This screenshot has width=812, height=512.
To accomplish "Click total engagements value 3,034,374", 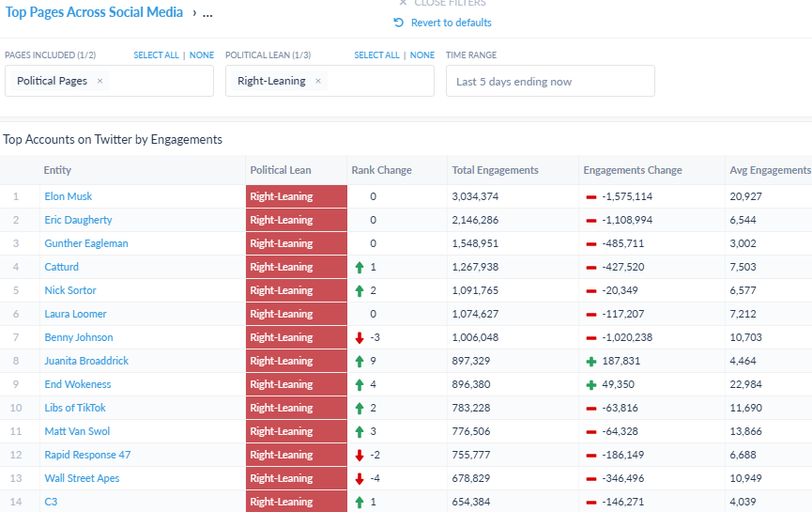I will tap(475, 196).
